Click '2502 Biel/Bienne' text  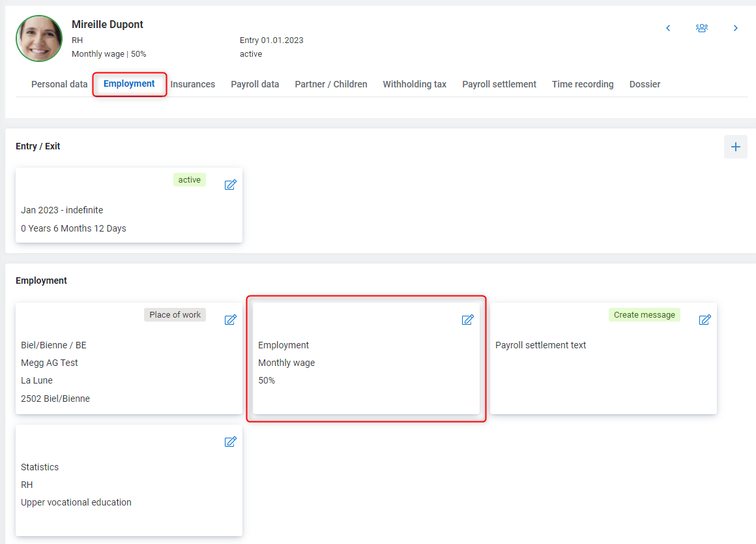tap(55, 399)
